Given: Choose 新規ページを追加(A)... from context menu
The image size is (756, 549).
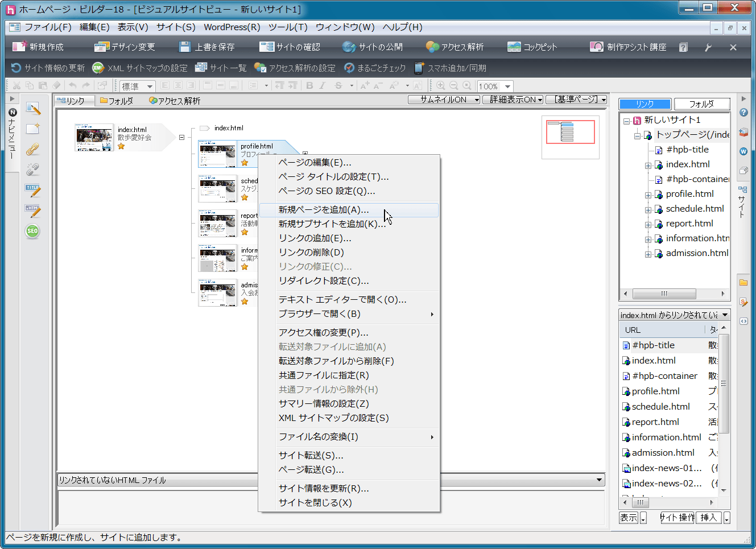Looking at the screenshot, I should 349,210.
